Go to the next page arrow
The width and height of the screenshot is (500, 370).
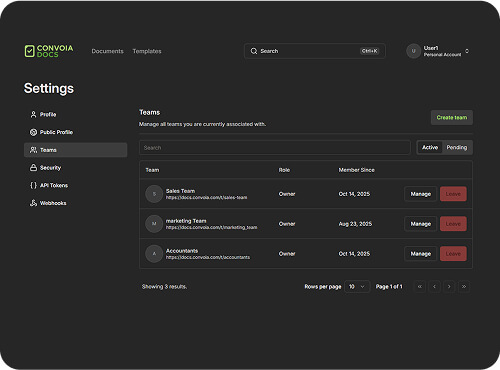pos(449,287)
